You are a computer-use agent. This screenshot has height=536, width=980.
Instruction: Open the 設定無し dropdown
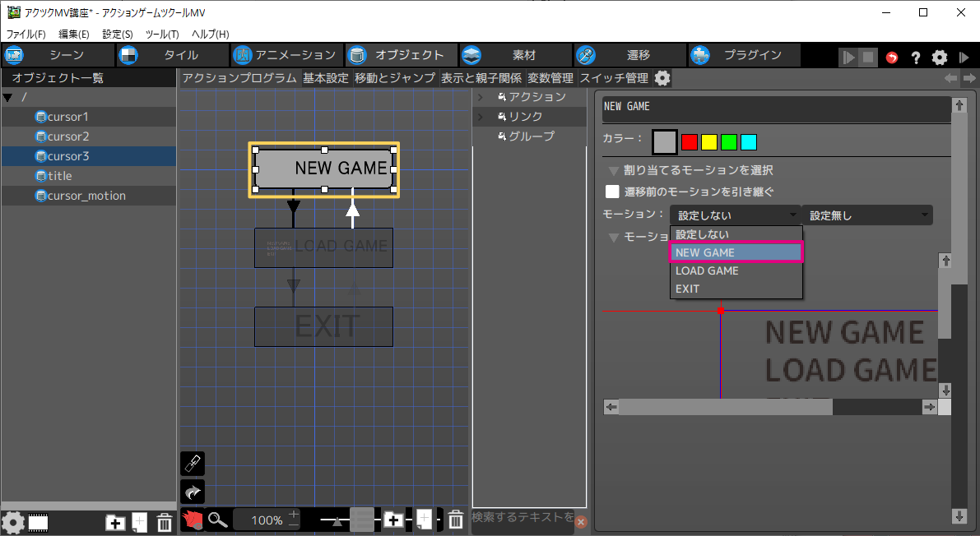(867, 215)
